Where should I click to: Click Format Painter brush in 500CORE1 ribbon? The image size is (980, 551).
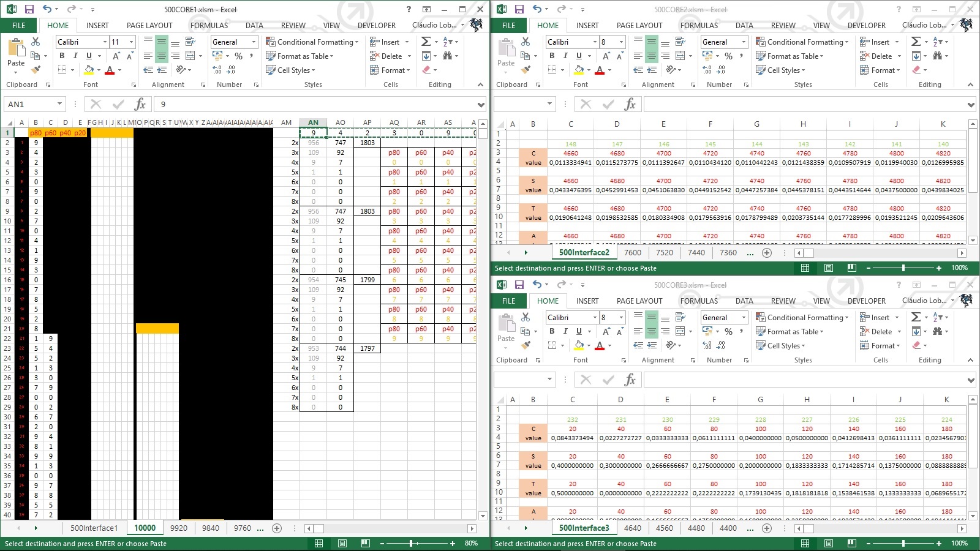pyautogui.click(x=36, y=69)
